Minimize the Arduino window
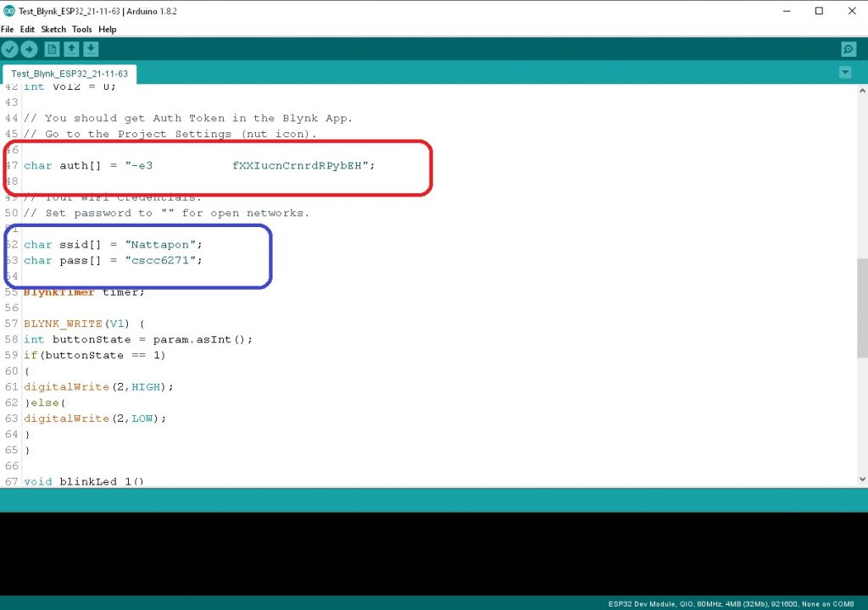The height and width of the screenshot is (610, 868). click(787, 11)
